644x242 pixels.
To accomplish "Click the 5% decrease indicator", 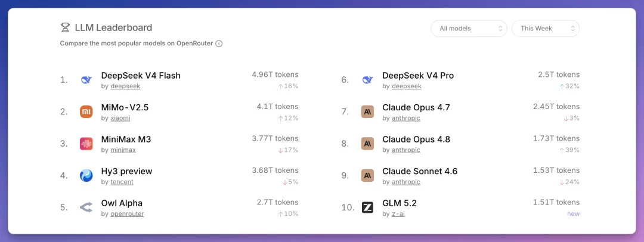I will (290, 182).
